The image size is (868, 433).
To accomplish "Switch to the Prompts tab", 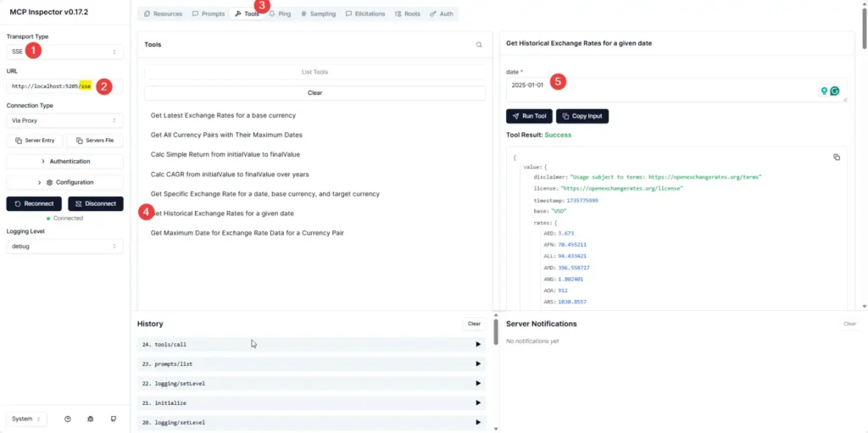I will [208, 14].
